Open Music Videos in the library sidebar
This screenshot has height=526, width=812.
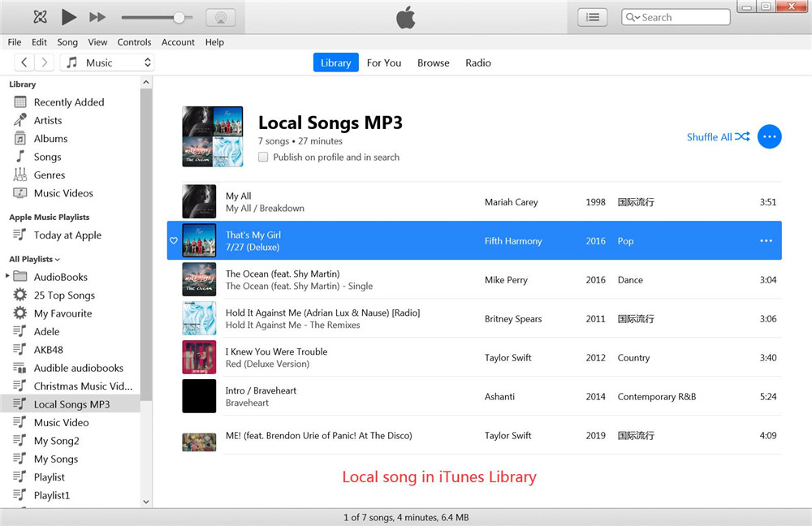click(63, 193)
